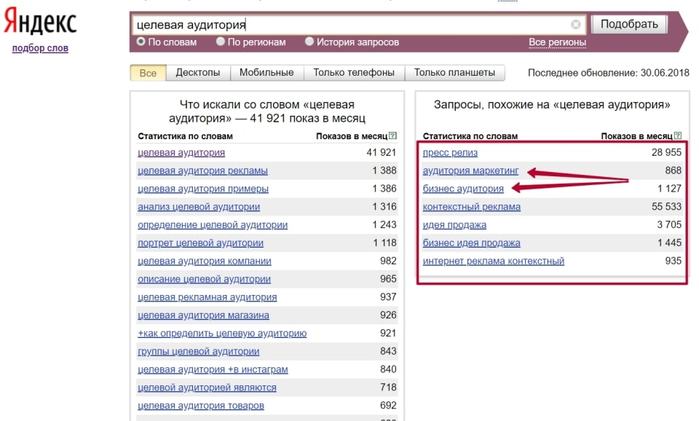Click the left 'Статистика по словам' header
This screenshot has height=421, width=699.
[x=185, y=136]
